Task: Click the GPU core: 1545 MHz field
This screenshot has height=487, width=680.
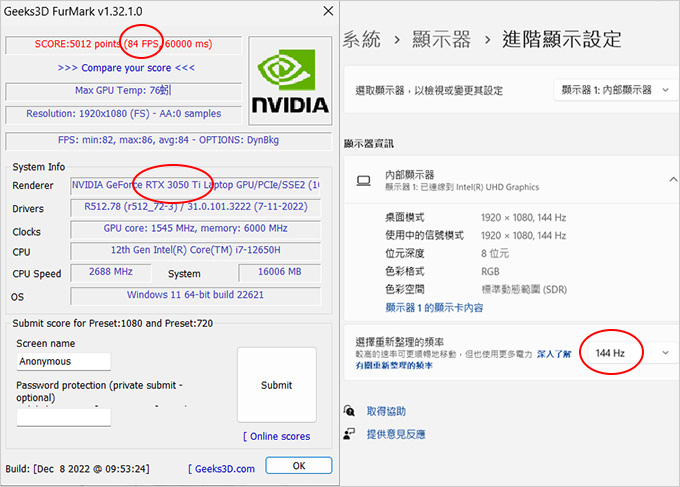Action: click(196, 229)
